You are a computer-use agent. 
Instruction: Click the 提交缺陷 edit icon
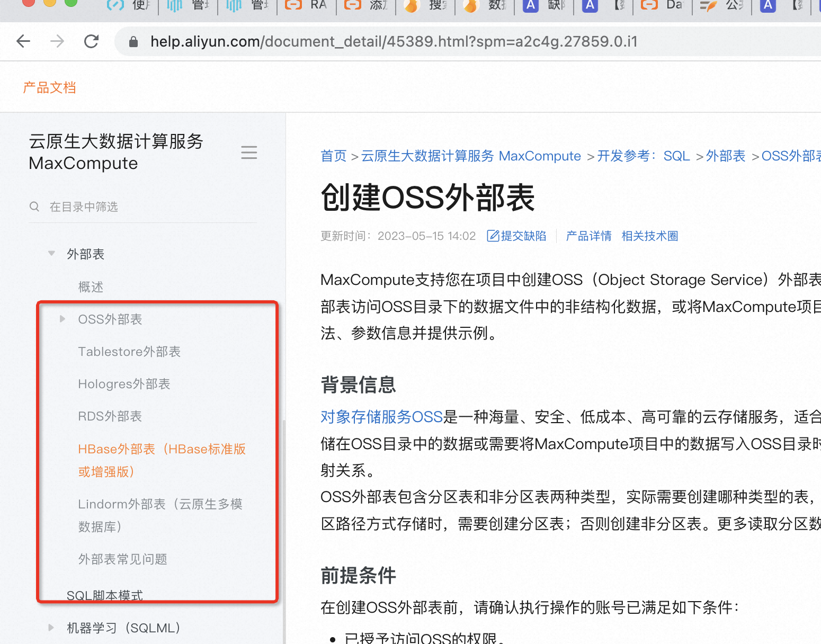[493, 236]
